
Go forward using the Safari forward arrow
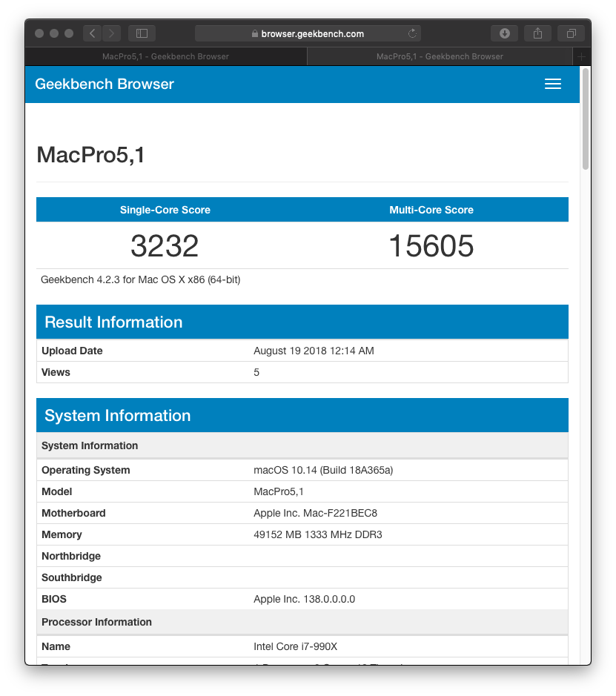coord(111,33)
